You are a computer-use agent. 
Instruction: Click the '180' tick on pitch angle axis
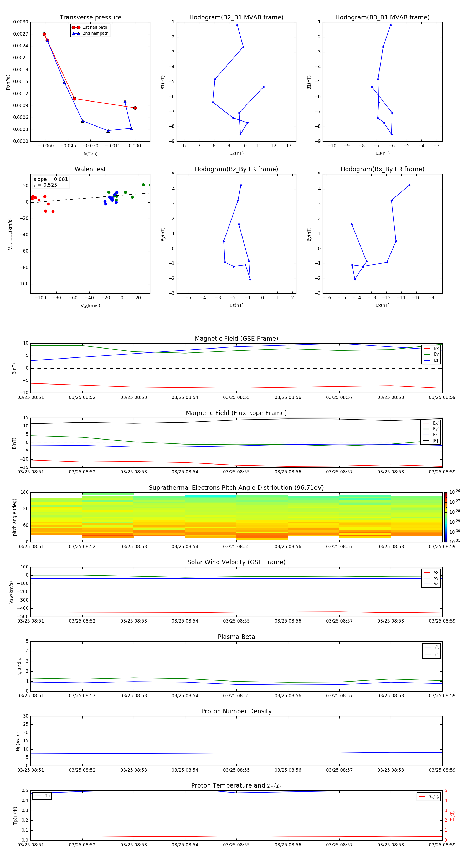point(25,492)
